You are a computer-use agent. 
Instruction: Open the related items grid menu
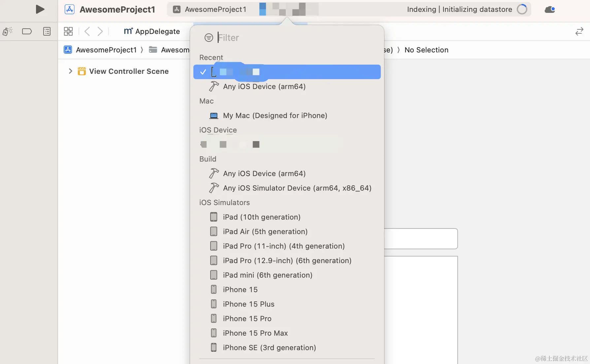pos(68,31)
